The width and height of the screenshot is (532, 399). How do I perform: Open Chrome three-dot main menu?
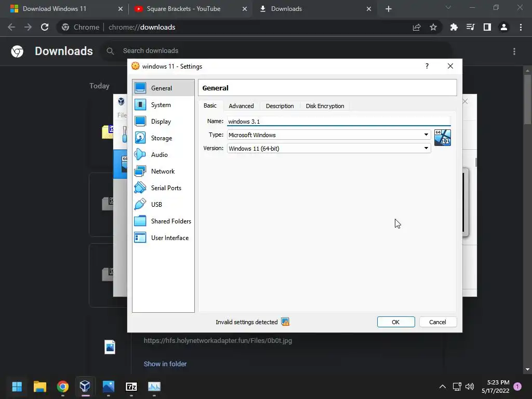[x=521, y=27]
